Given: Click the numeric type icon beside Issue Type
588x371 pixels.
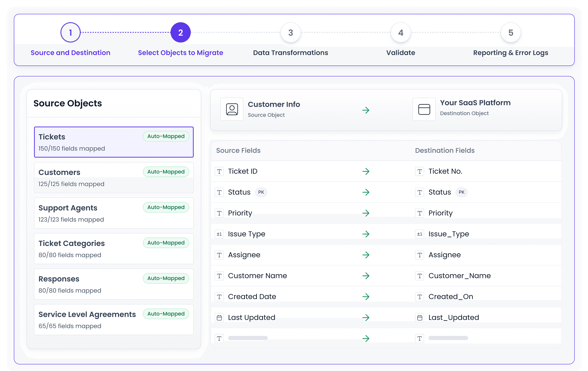Looking at the screenshot, I should click(x=219, y=234).
